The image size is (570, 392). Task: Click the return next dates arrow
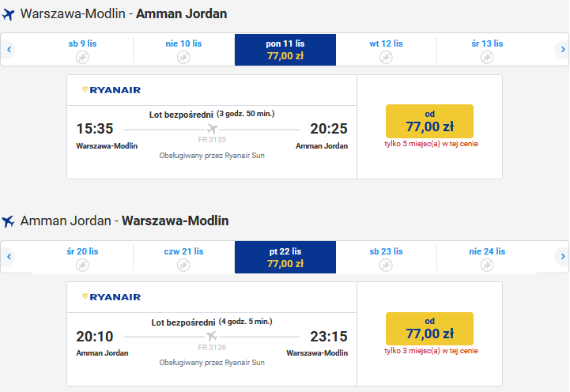[563, 257]
